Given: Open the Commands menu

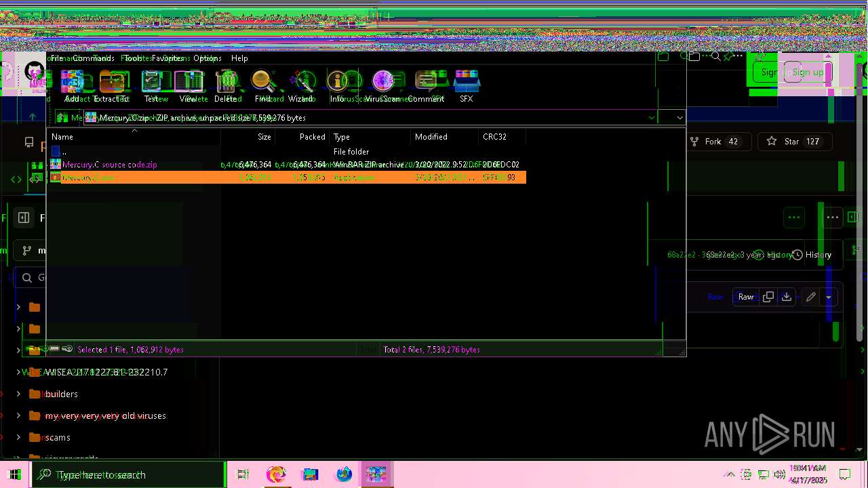Looking at the screenshot, I should tap(94, 58).
